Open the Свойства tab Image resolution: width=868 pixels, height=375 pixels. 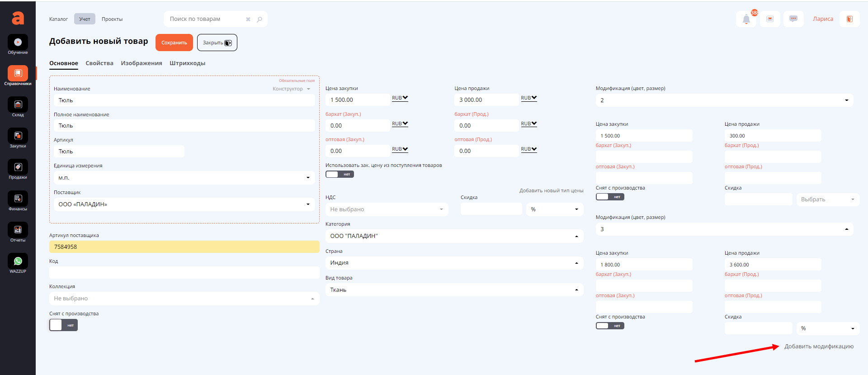pyautogui.click(x=99, y=63)
